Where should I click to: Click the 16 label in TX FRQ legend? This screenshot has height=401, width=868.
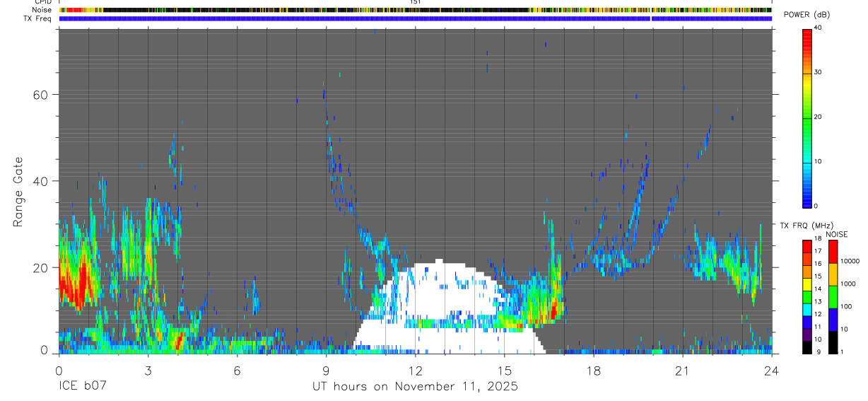pyautogui.click(x=818, y=264)
